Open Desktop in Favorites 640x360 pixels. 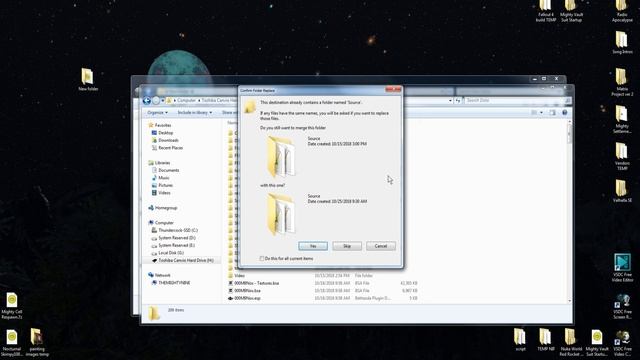(x=166, y=133)
